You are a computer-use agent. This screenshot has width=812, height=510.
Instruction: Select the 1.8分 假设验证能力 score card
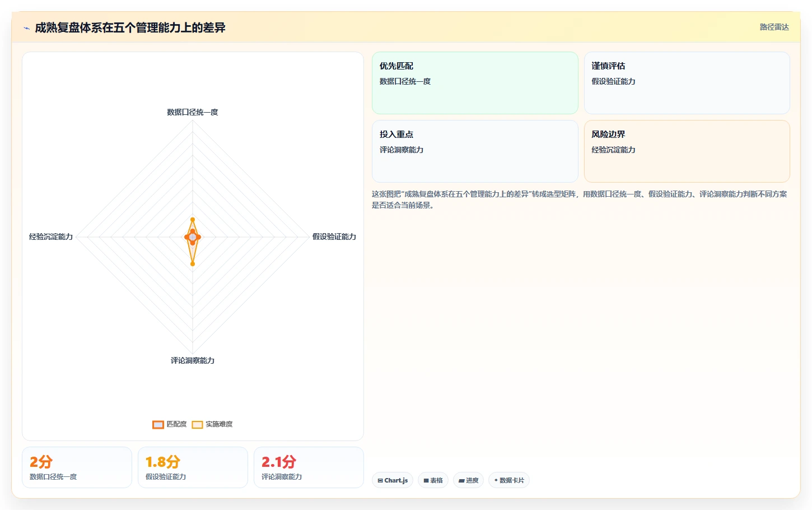click(x=193, y=467)
